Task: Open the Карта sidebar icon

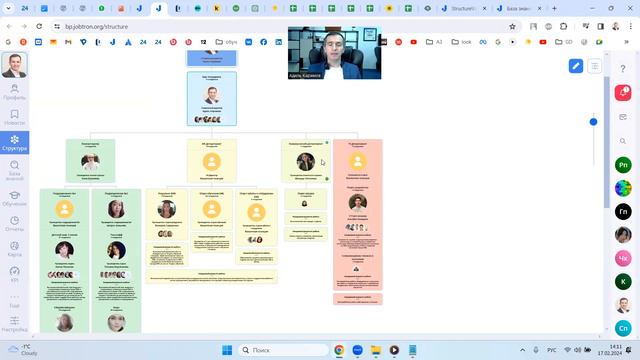Action: click(x=14, y=249)
